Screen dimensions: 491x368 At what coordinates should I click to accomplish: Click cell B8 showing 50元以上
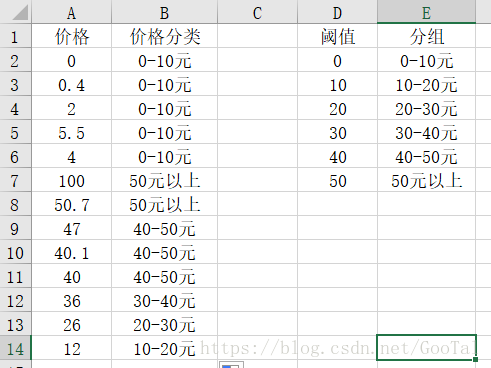pos(164,204)
